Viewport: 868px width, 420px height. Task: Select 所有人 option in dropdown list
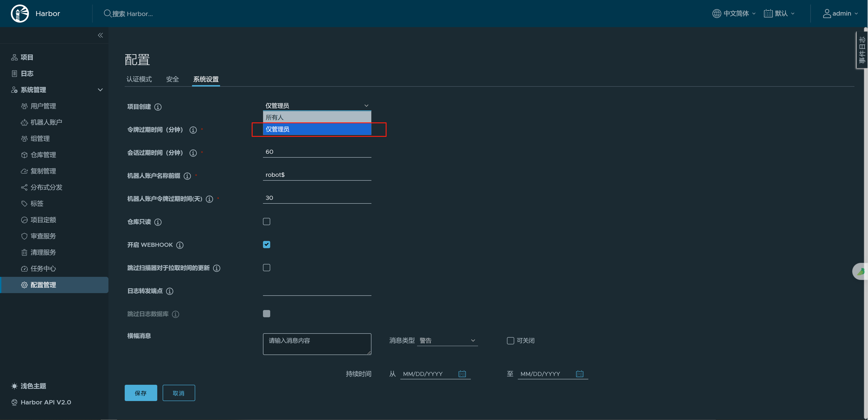click(x=317, y=118)
